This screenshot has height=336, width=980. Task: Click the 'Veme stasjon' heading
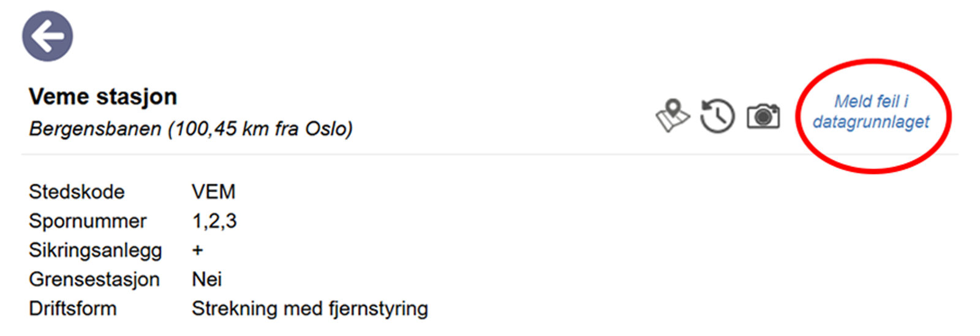(103, 97)
